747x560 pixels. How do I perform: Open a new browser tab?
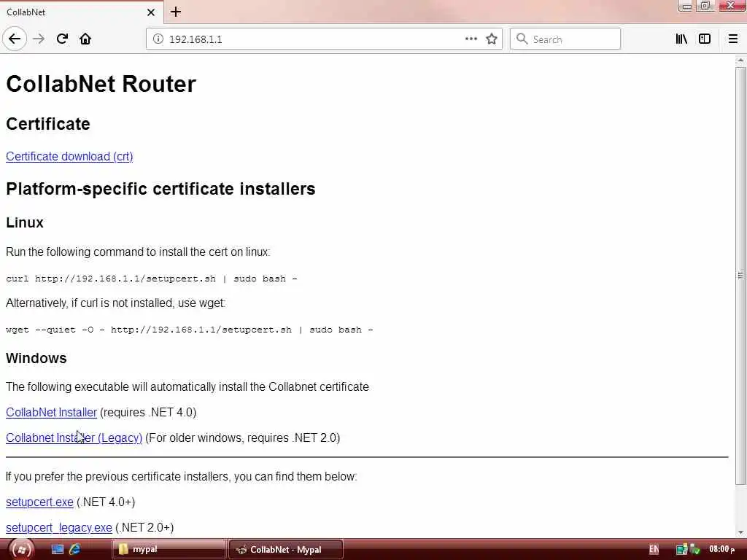point(176,12)
